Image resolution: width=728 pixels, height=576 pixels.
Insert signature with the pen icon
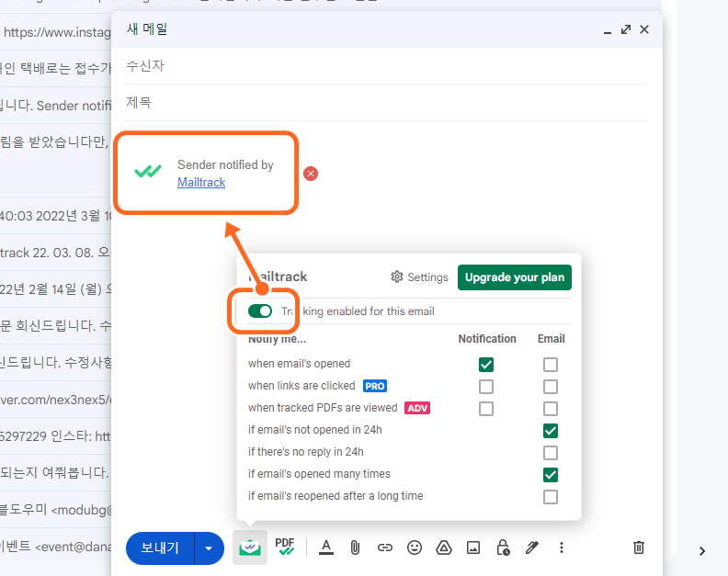(x=532, y=548)
